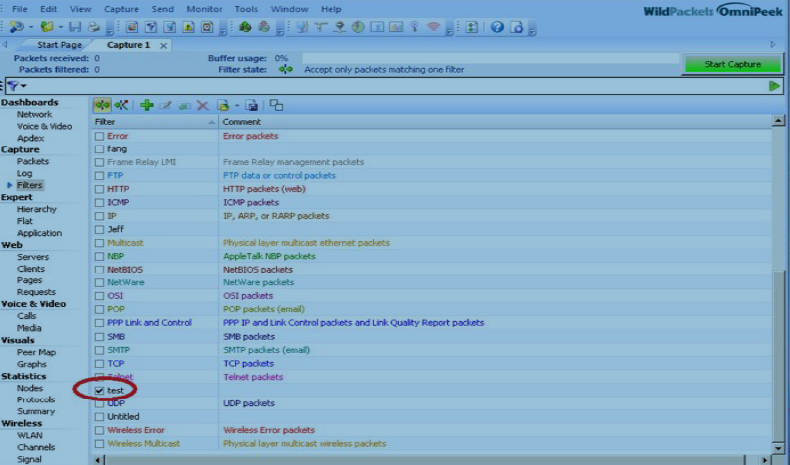
Task: Enable the HTTP filter checkbox
Action: point(99,189)
